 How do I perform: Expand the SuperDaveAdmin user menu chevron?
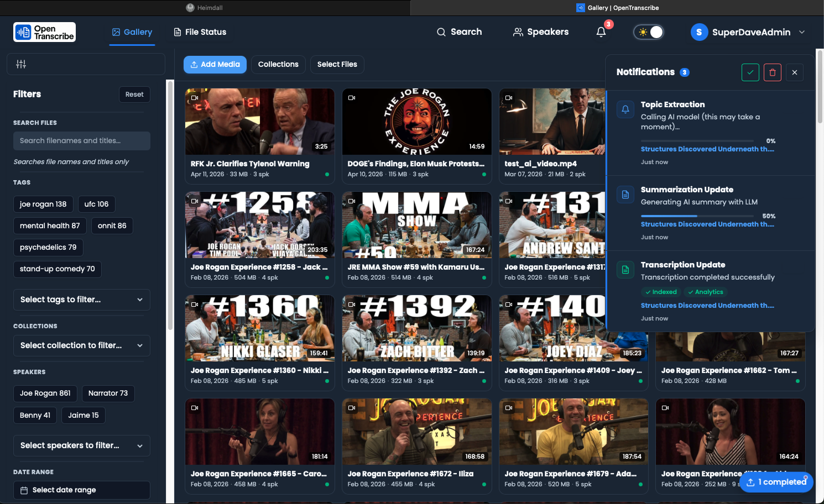point(802,32)
